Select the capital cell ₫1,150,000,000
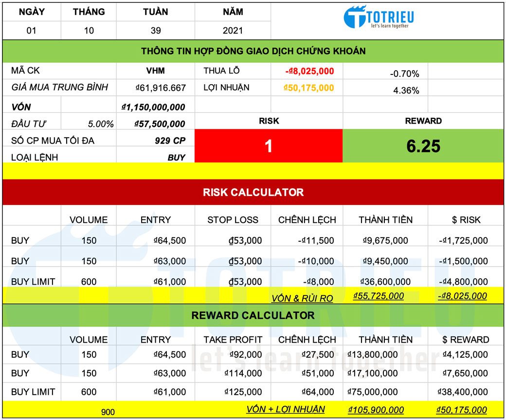This screenshot has width=506, height=420. tap(153, 107)
